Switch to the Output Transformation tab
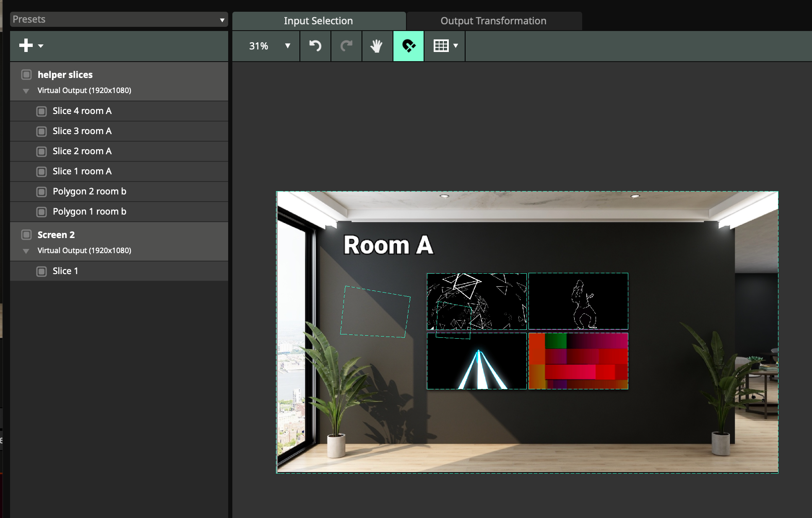The height and width of the screenshot is (518, 812). pyautogui.click(x=493, y=21)
